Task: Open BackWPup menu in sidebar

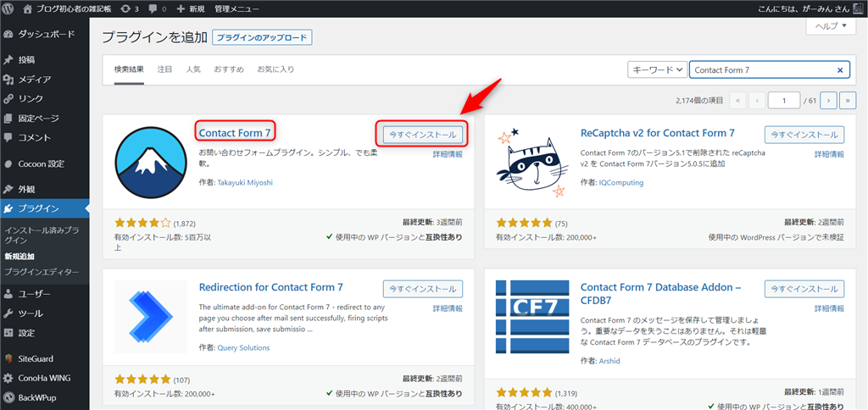Action: tap(44, 397)
